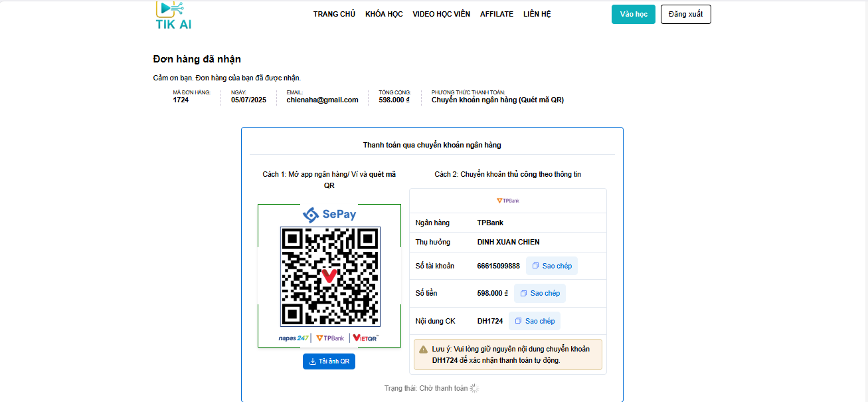868x402 pixels.
Task: Click the loading spinner next to Chờ thanh toán
Action: click(x=474, y=388)
